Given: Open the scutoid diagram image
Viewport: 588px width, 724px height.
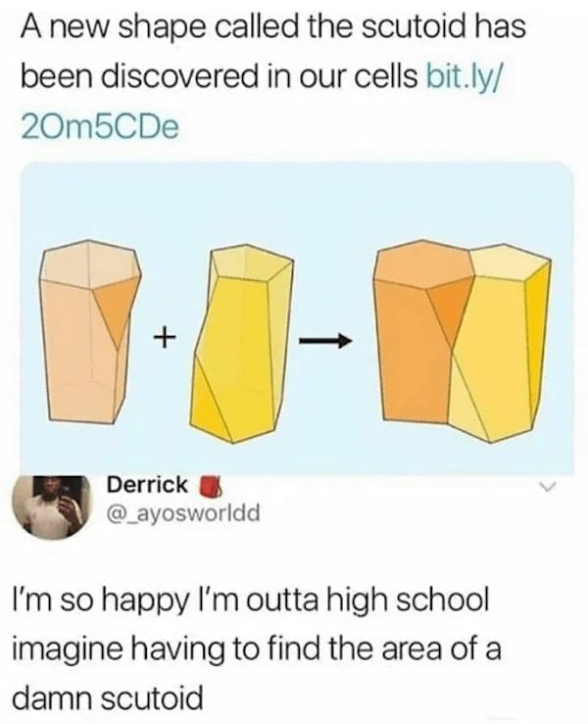Looking at the screenshot, I should point(297,317).
